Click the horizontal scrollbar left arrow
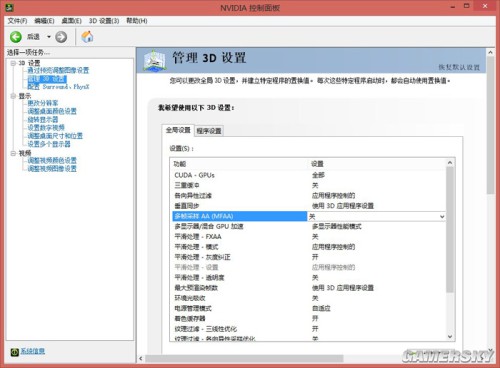Viewport: 500px width, 368px height. pyautogui.click(x=141, y=359)
